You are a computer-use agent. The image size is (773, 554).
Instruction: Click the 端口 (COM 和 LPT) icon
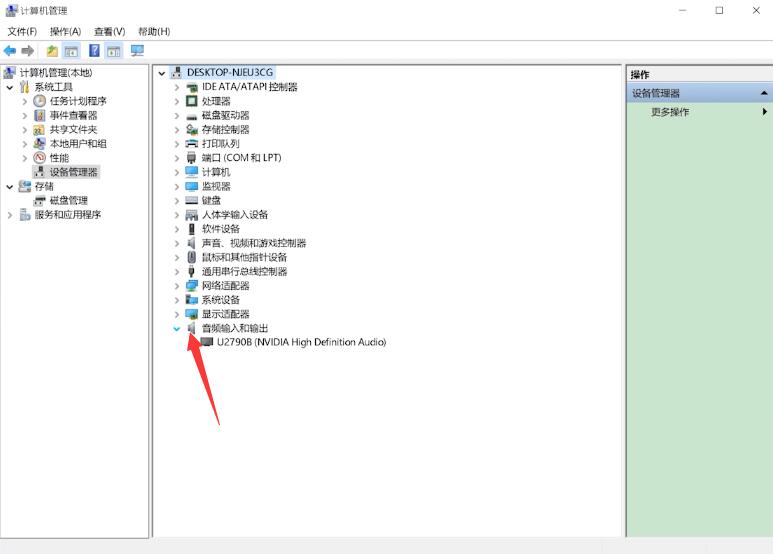tap(192, 158)
